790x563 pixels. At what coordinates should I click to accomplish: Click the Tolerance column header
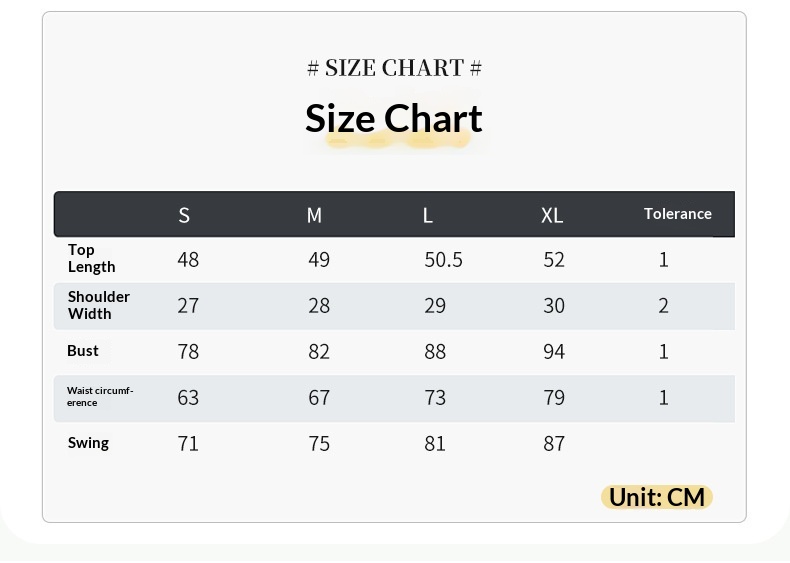point(678,214)
